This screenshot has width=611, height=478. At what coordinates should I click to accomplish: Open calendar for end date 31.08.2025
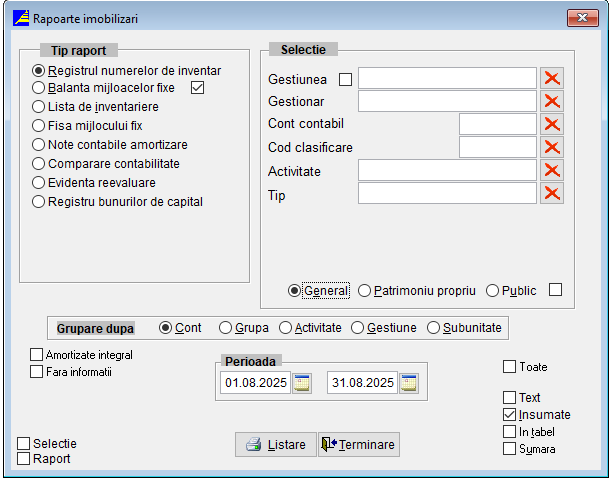tap(408, 383)
